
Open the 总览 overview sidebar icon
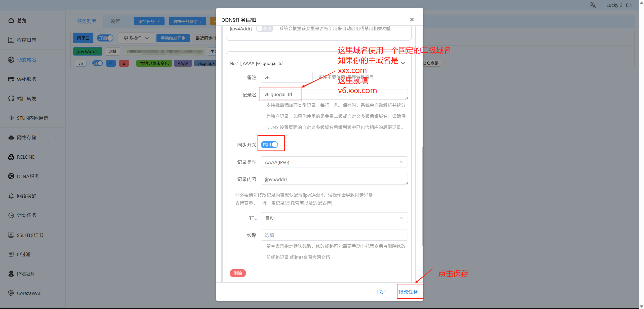coord(11,21)
